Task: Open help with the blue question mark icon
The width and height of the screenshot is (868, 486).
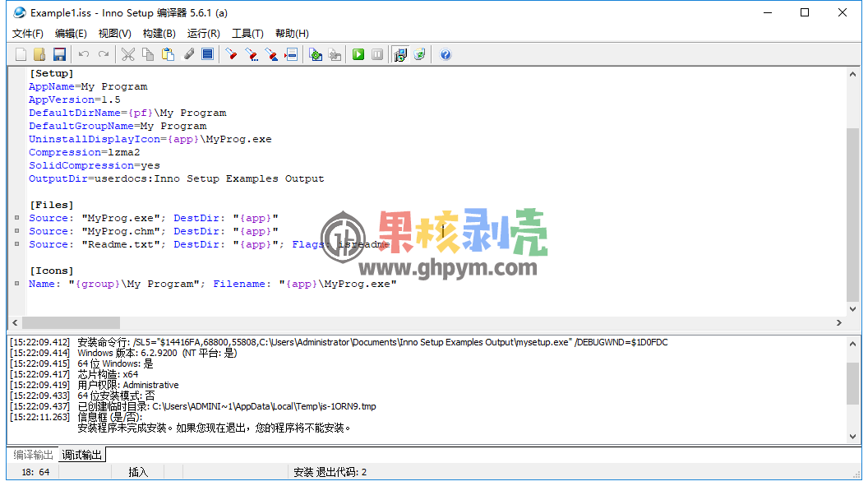Action: (x=445, y=54)
